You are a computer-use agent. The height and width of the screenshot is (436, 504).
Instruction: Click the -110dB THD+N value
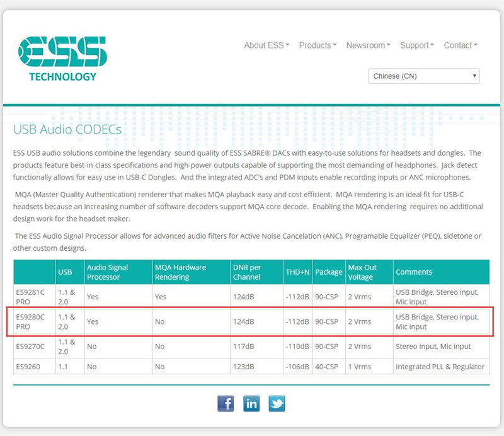[x=297, y=347]
